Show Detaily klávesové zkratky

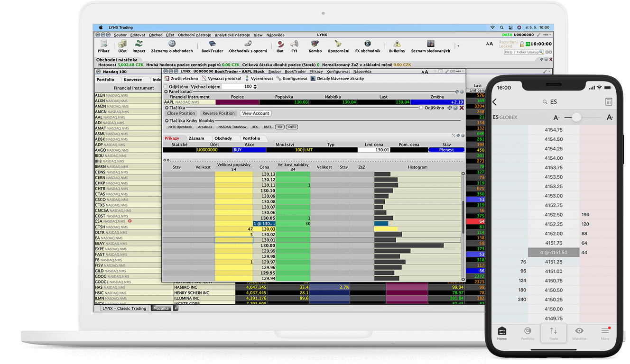pos(337,78)
